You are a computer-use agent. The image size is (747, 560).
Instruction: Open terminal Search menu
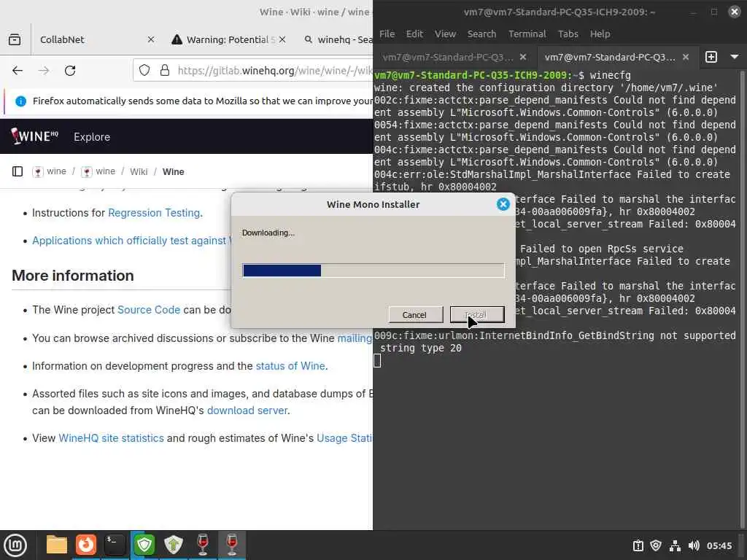[x=481, y=34]
